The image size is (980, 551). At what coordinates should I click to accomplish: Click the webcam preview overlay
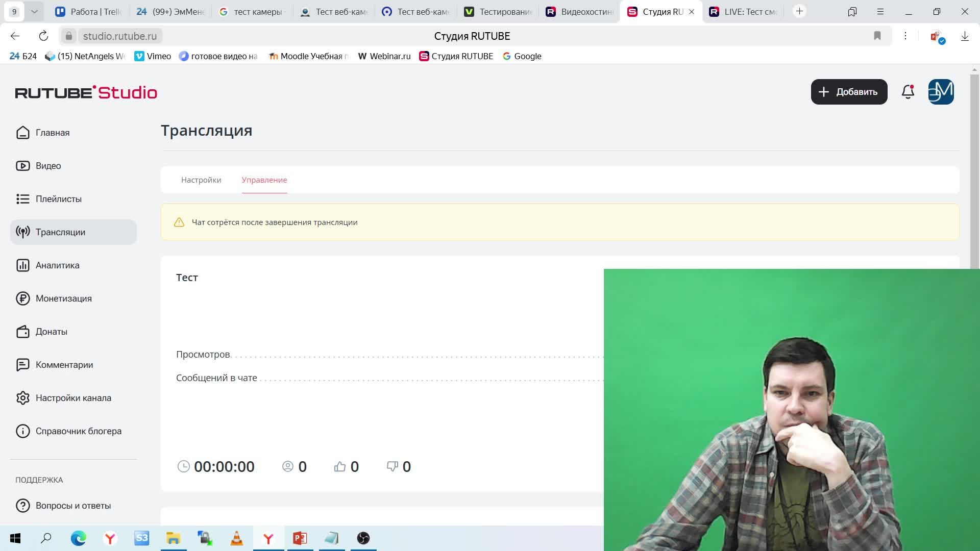(792, 410)
